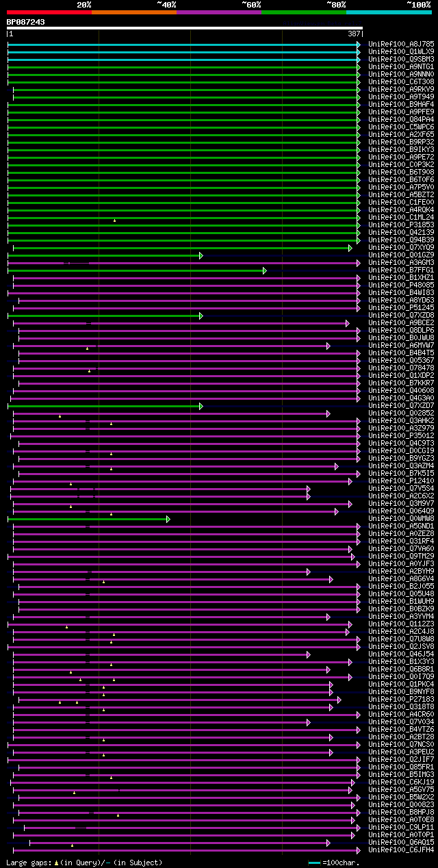
Task: Select label UniRef100_Q84PA4
Action: coord(401,119)
